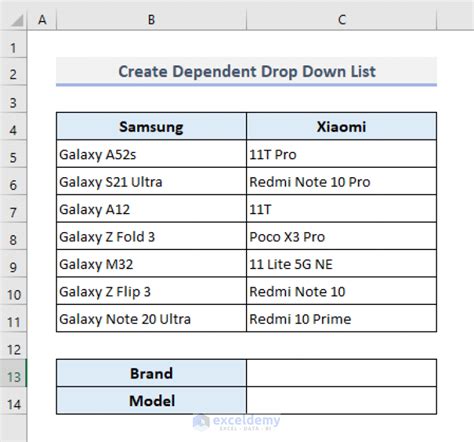474x442 pixels.
Task: Click the 'Create Dependent Drop Down List' title cell
Action: pyautogui.click(x=246, y=71)
